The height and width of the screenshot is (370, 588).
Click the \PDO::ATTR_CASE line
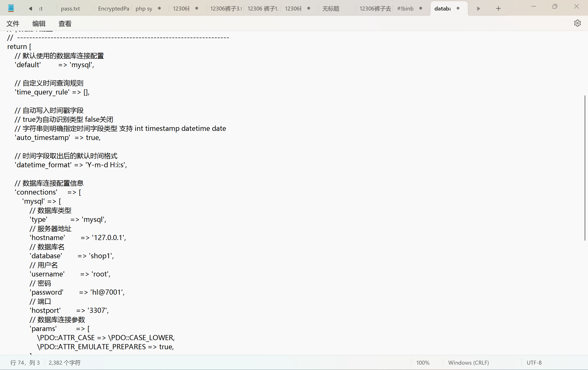(106, 338)
